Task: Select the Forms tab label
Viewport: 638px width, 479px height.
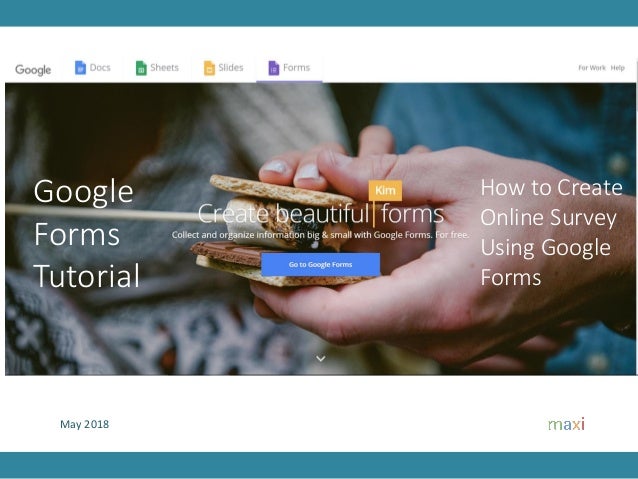Action: (297, 68)
